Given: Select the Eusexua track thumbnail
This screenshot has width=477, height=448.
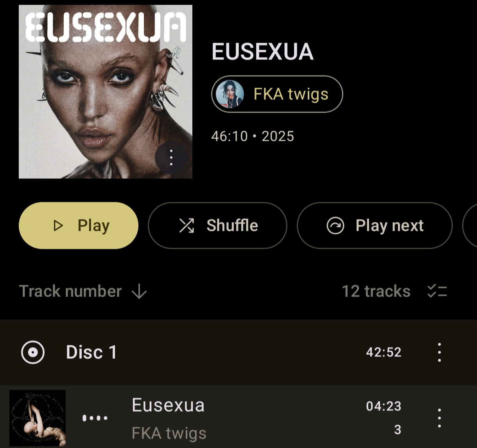Looking at the screenshot, I should click(38, 418).
